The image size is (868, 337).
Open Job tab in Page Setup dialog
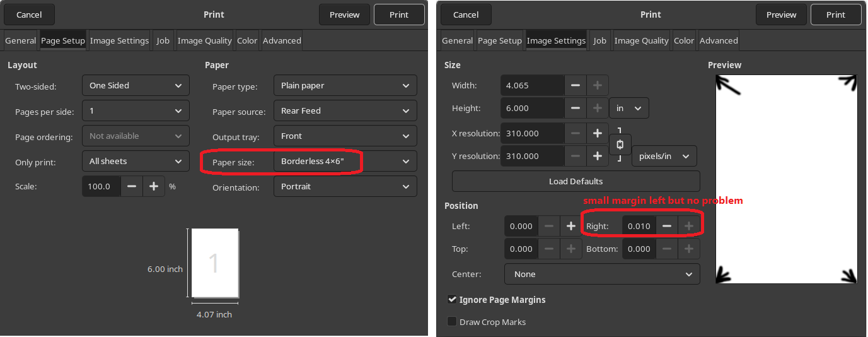pyautogui.click(x=163, y=40)
